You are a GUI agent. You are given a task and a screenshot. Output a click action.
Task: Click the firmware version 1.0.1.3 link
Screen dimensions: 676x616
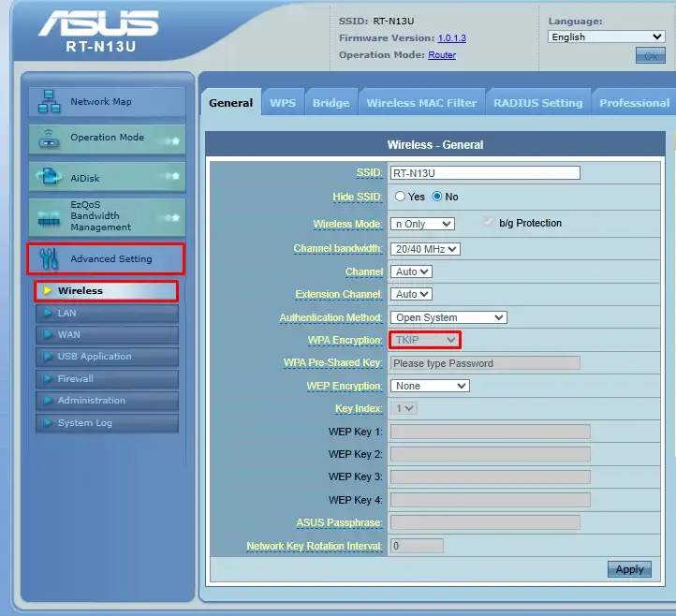click(451, 38)
